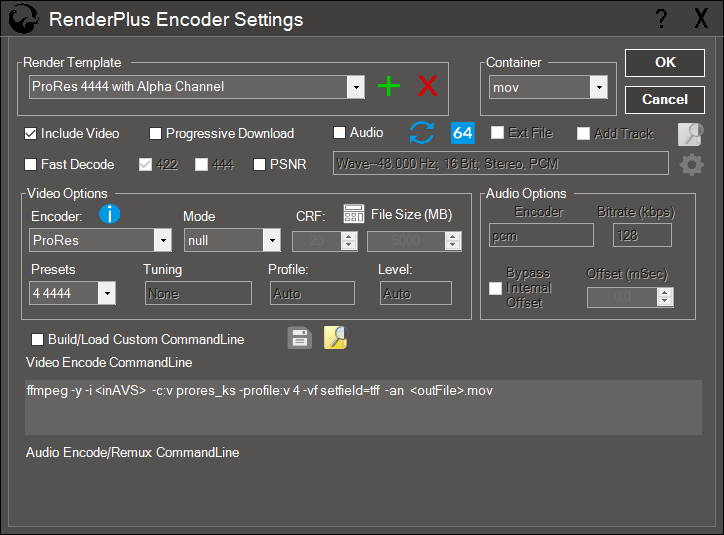Click the green plus add template icon
Screen dimensions: 724x535
click(x=389, y=87)
